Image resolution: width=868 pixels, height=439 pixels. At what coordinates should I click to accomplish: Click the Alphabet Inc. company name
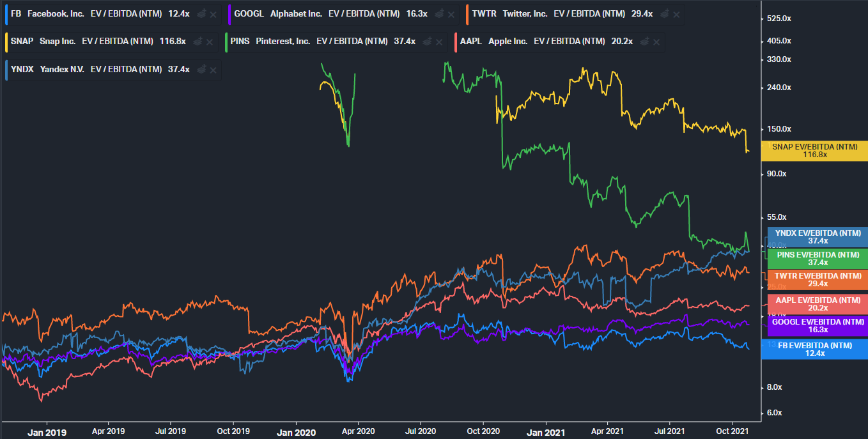point(296,13)
